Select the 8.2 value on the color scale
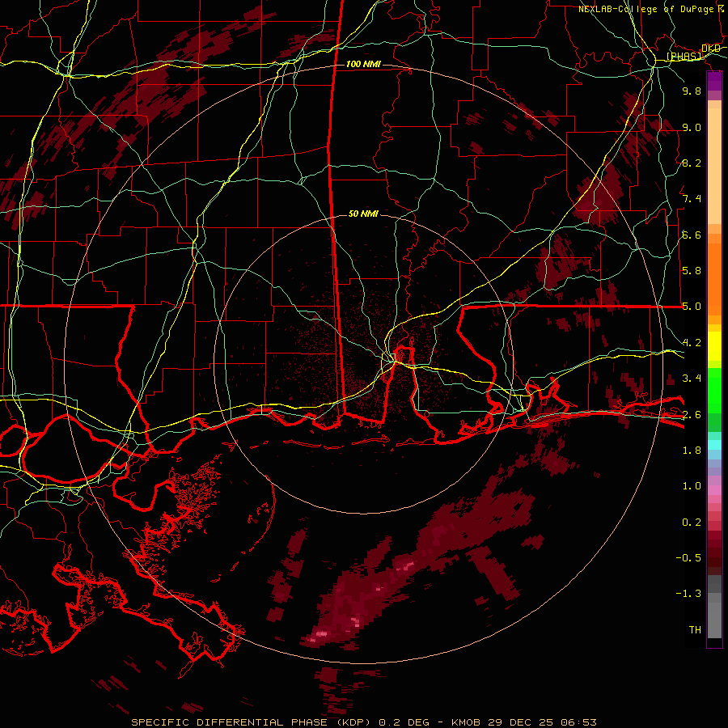This screenshot has height=728, width=728. click(x=692, y=163)
